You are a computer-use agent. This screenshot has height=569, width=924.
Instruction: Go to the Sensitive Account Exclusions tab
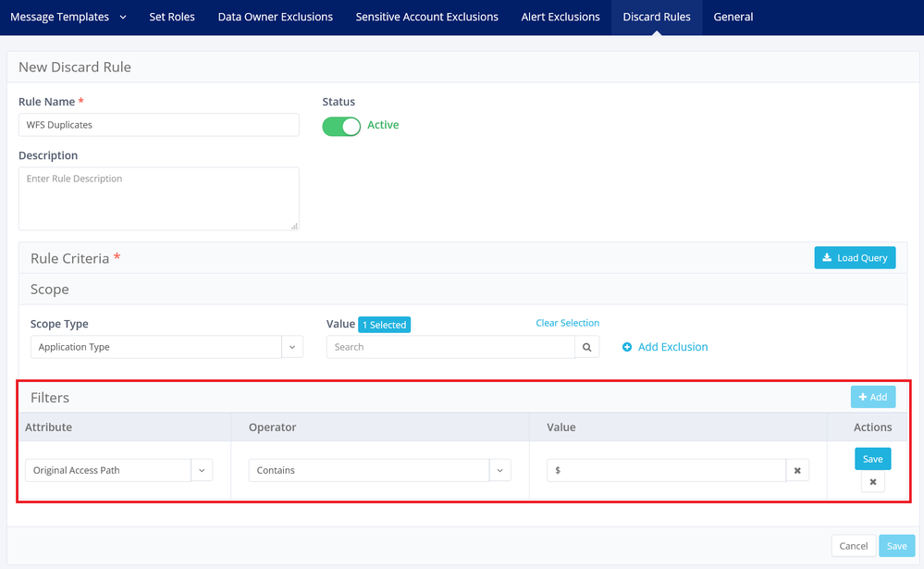[x=426, y=17]
